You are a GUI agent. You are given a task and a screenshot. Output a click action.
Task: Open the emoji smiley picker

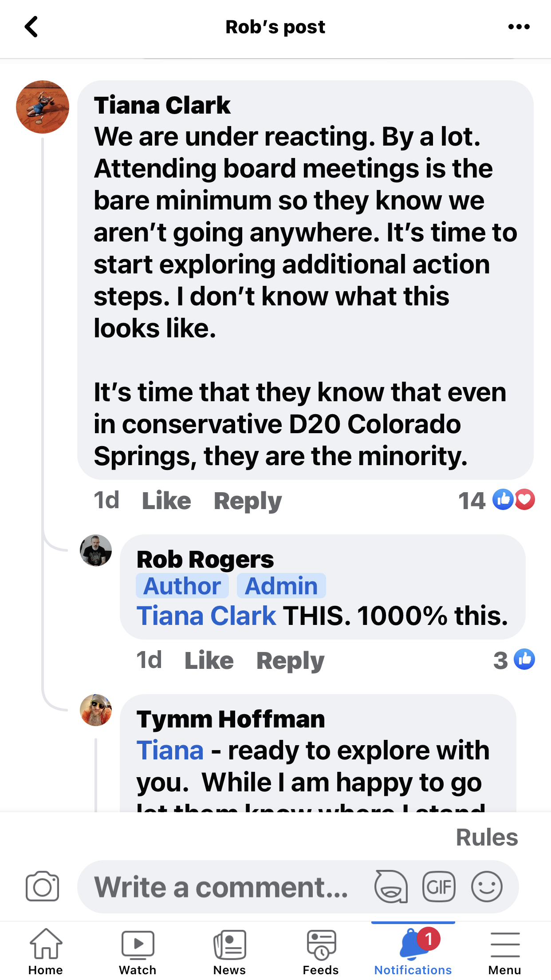tap(487, 886)
